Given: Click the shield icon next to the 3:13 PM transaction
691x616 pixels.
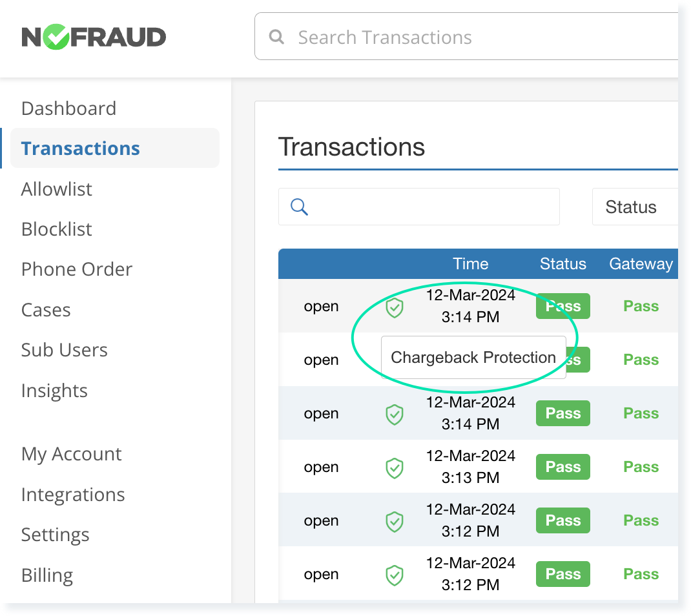Looking at the screenshot, I should [394, 467].
